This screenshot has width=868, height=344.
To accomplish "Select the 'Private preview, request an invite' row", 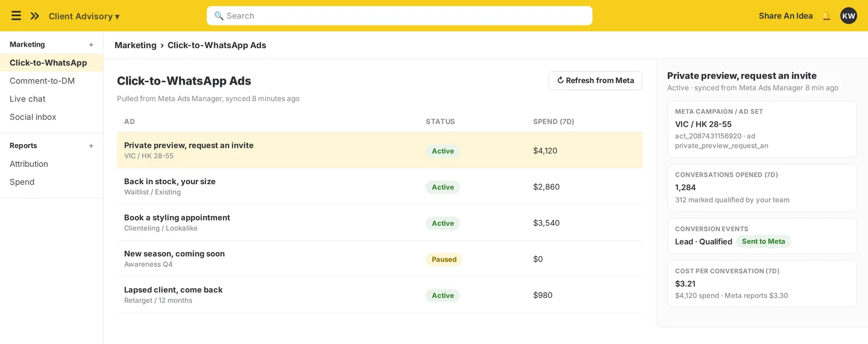I will (x=380, y=150).
